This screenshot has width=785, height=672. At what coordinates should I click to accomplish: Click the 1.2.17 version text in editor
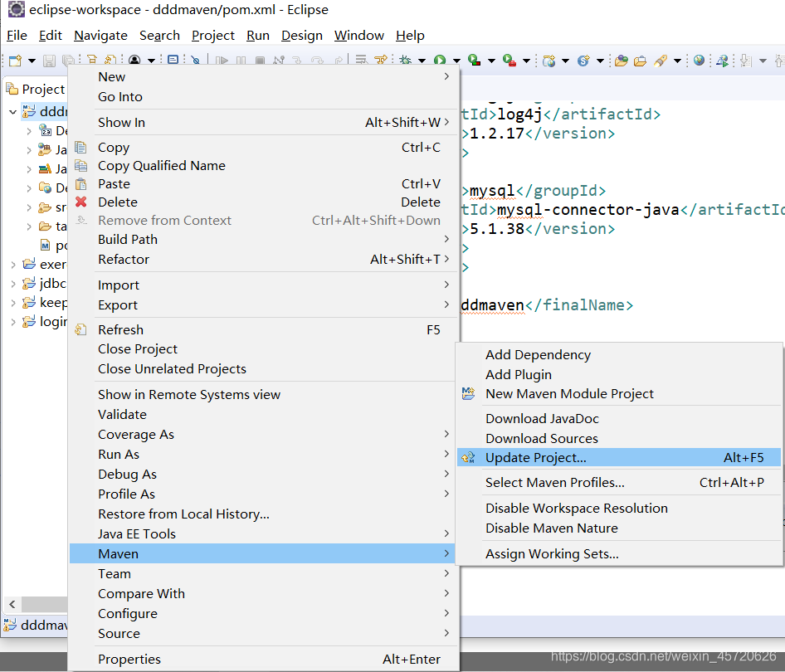tap(496, 134)
